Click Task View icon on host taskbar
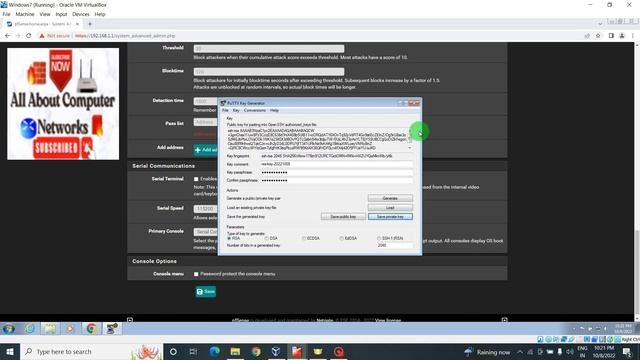640x360 pixels. (193, 352)
